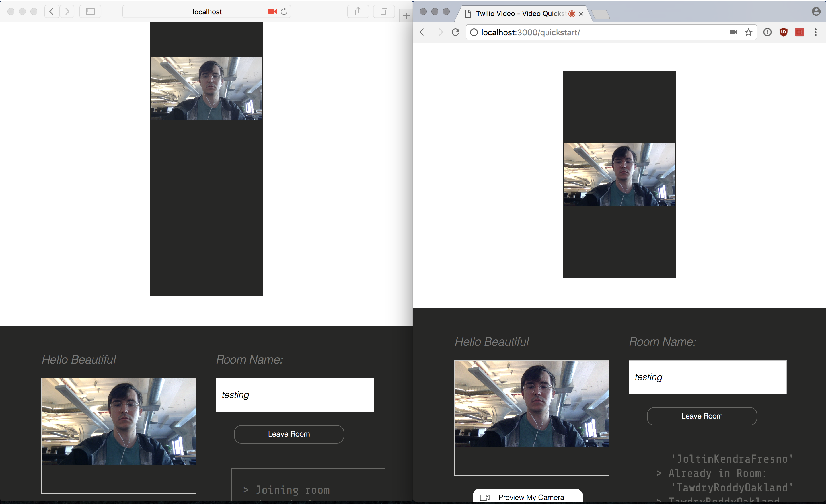
Task: Open the uBlock Origin extension
Action: 784,32
